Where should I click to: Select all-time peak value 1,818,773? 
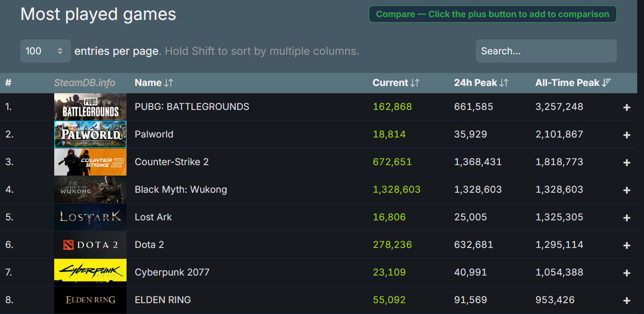pos(559,162)
